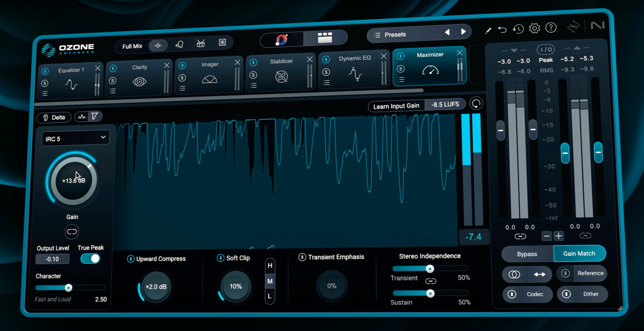Viewport: 644px width, 331px height.
Task: Click the undo arrow icon
Action: (502, 30)
